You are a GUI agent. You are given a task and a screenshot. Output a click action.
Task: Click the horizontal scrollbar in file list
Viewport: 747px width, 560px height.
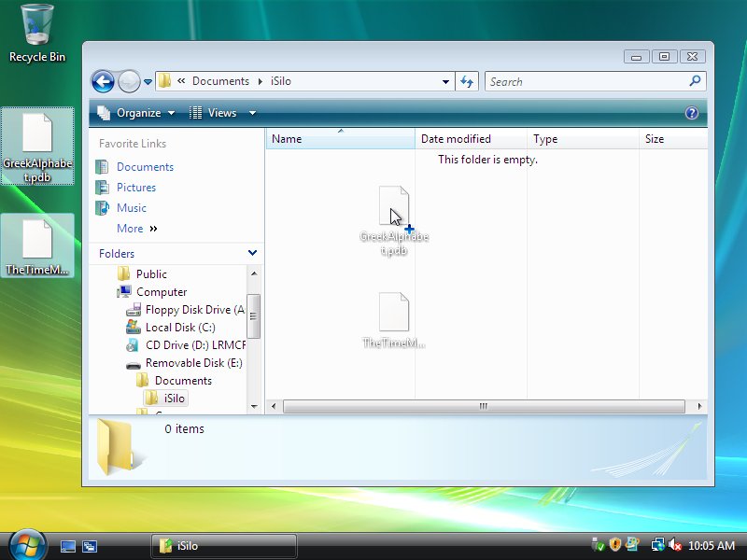(x=483, y=406)
